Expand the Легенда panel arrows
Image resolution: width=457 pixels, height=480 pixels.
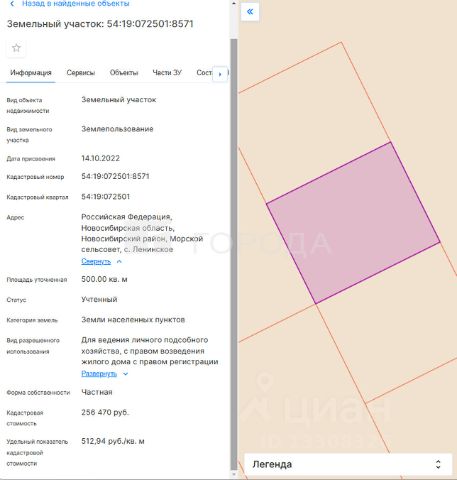tap(438, 464)
